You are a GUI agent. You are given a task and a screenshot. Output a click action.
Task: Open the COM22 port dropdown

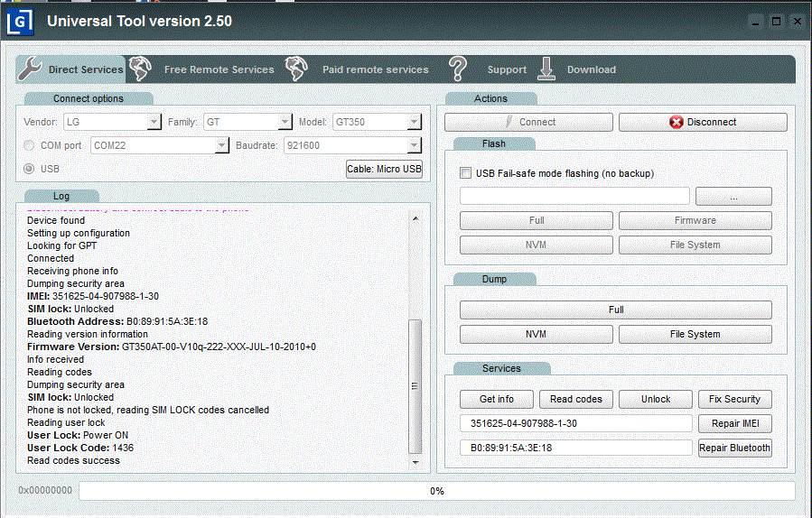[221, 145]
